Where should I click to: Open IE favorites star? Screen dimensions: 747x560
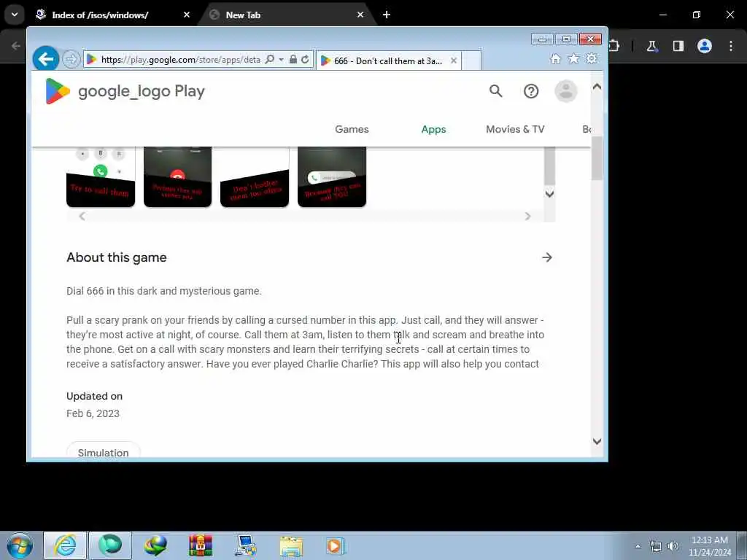coord(573,58)
